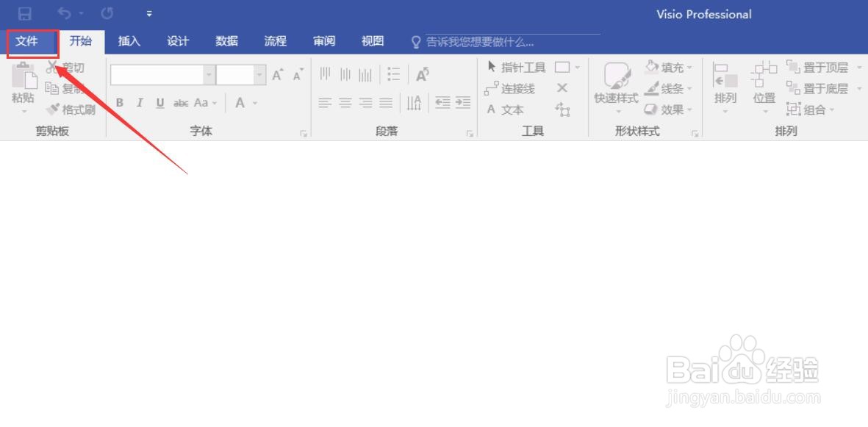This screenshot has height=427, width=868.
Task: Click the increase indent icon
Action: pos(463,103)
